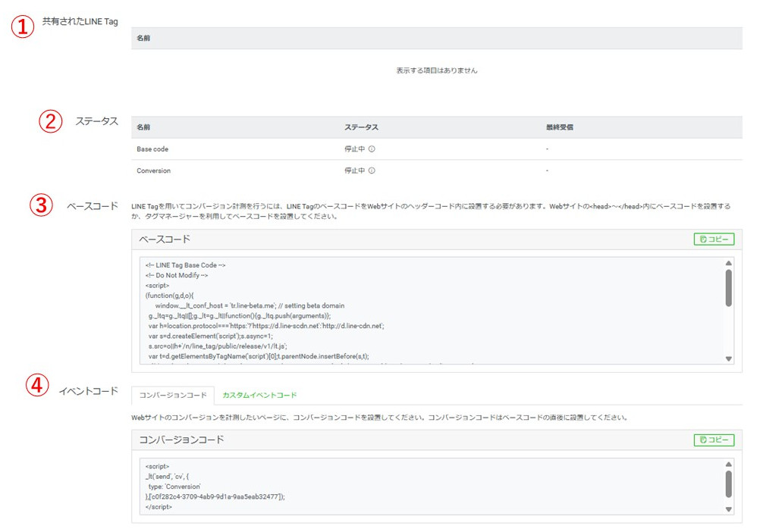Image resolution: width=763 pixels, height=532 pixels.
Task: Click scroll-down arrow of the conversion code box
Action: tap(729, 508)
